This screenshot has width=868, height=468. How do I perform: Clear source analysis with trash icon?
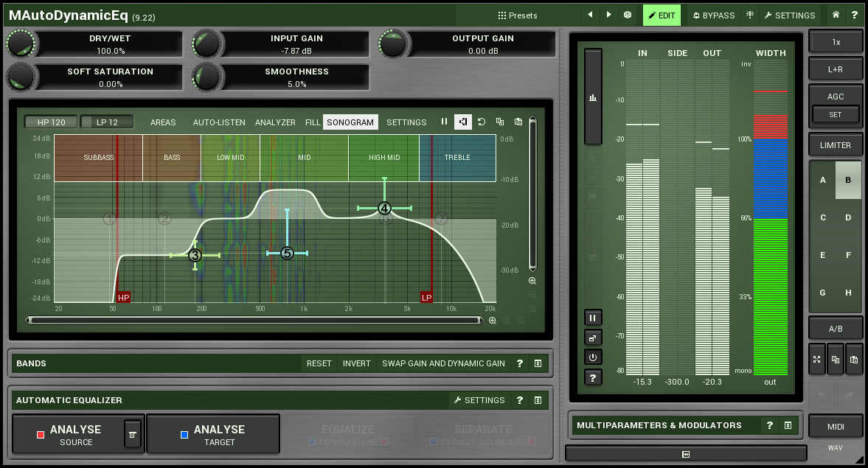(132, 435)
